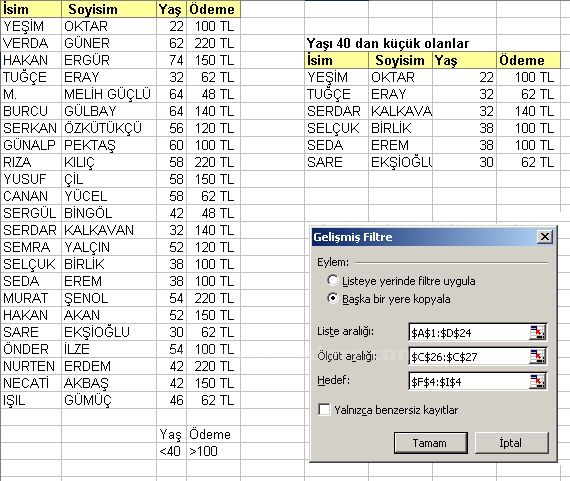Select cell with surname ERDEM
Image resolution: width=570 pixels, height=481 pixels.
coord(109,366)
